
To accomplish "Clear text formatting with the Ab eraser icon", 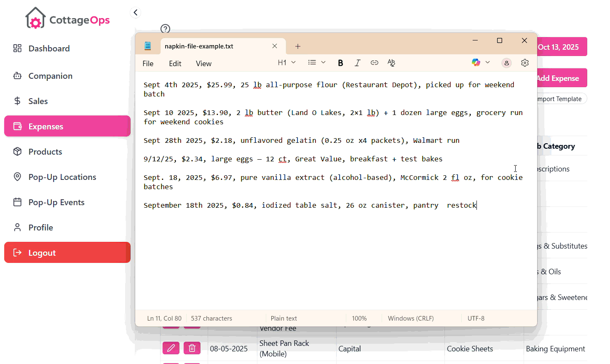I will [391, 62].
